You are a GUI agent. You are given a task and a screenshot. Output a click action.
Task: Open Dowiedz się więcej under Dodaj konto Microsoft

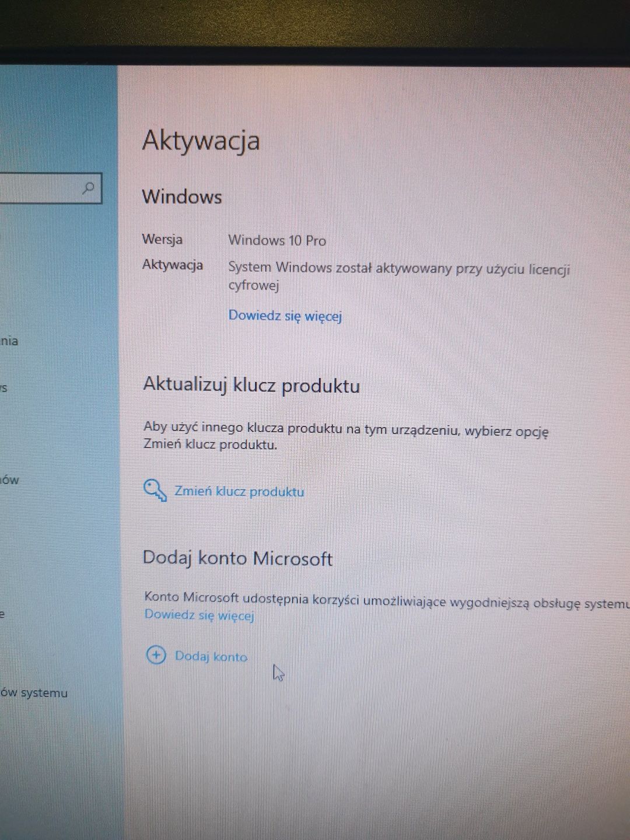(199, 615)
